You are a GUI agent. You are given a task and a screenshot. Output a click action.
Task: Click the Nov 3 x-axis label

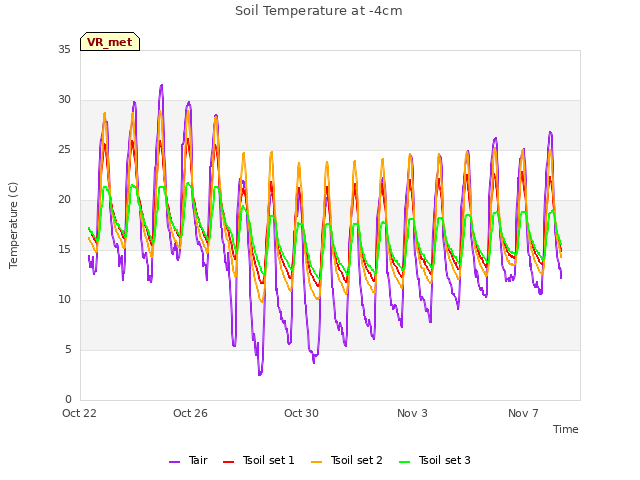[x=412, y=413]
